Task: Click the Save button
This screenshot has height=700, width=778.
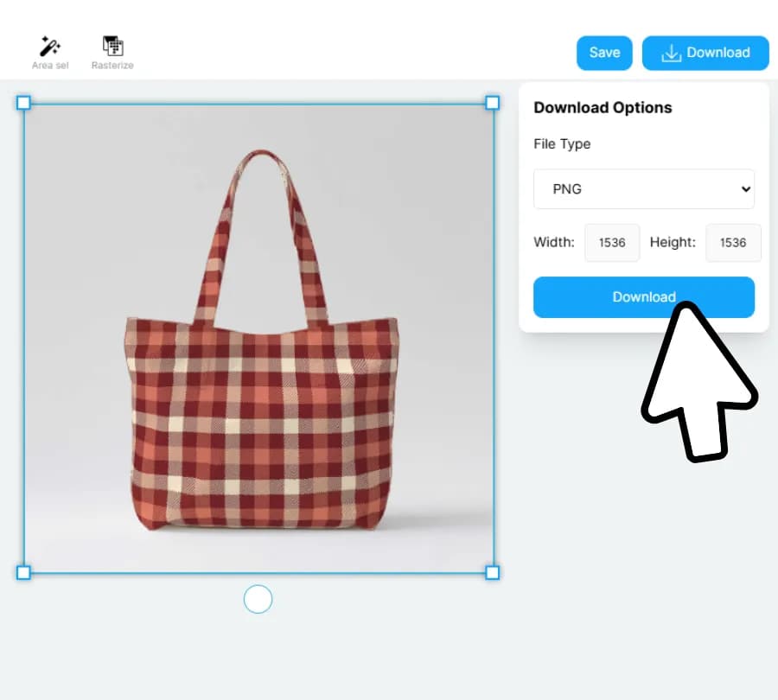Action: click(x=604, y=53)
